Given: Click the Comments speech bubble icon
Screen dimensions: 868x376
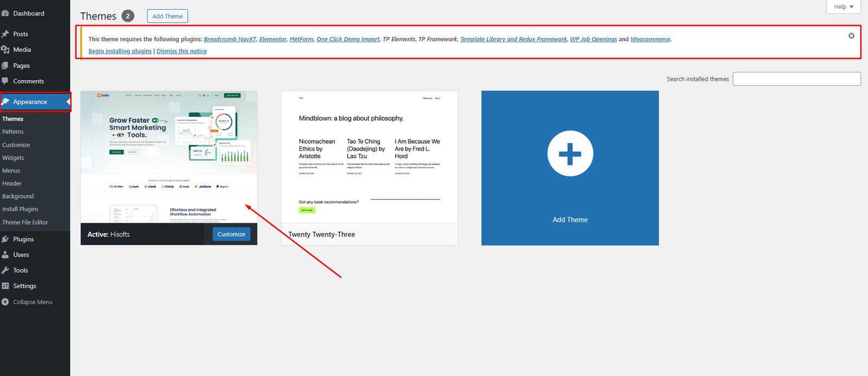Looking at the screenshot, I should click(5, 81).
